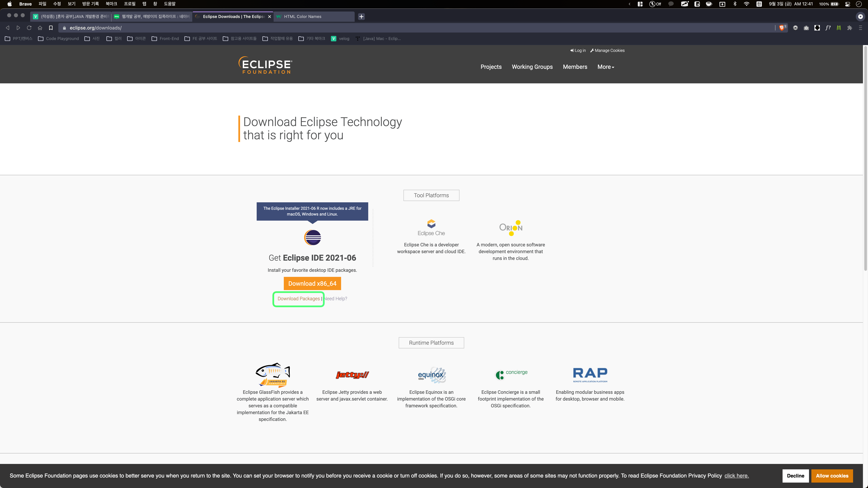Open the Front-End bookmark folder
The image size is (868, 488).
pyautogui.click(x=165, y=39)
